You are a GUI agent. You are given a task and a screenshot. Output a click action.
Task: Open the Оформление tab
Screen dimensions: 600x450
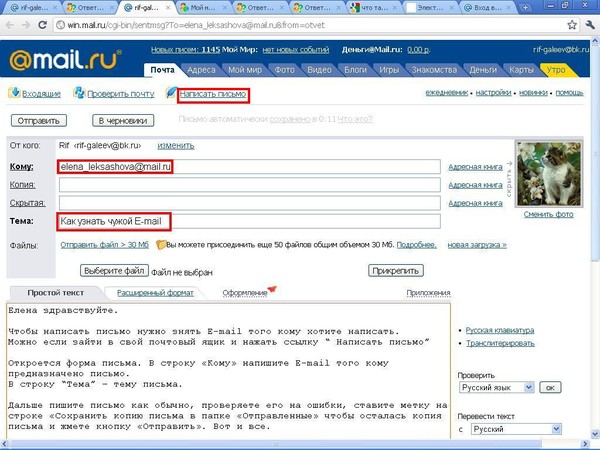point(245,293)
